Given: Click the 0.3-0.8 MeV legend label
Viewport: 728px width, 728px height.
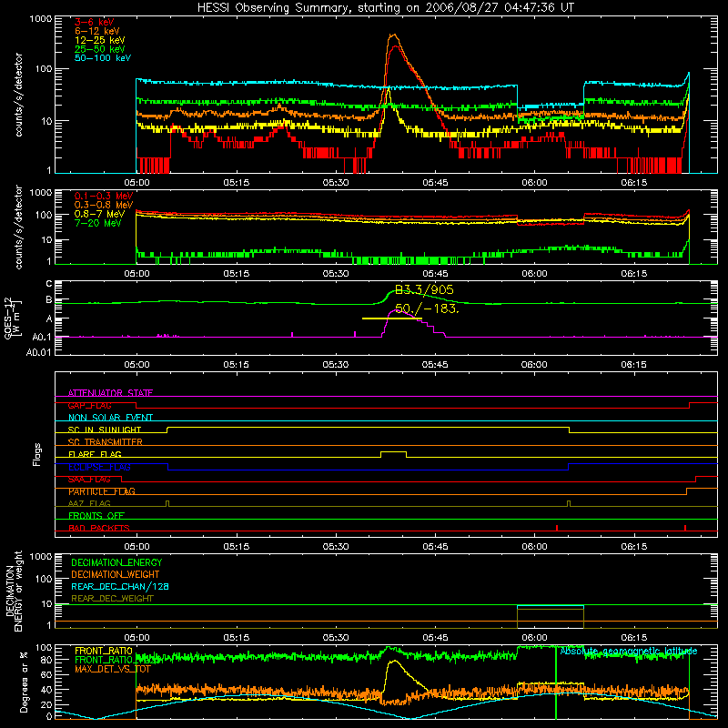Looking at the screenshot, I should [x=104, y=205].
